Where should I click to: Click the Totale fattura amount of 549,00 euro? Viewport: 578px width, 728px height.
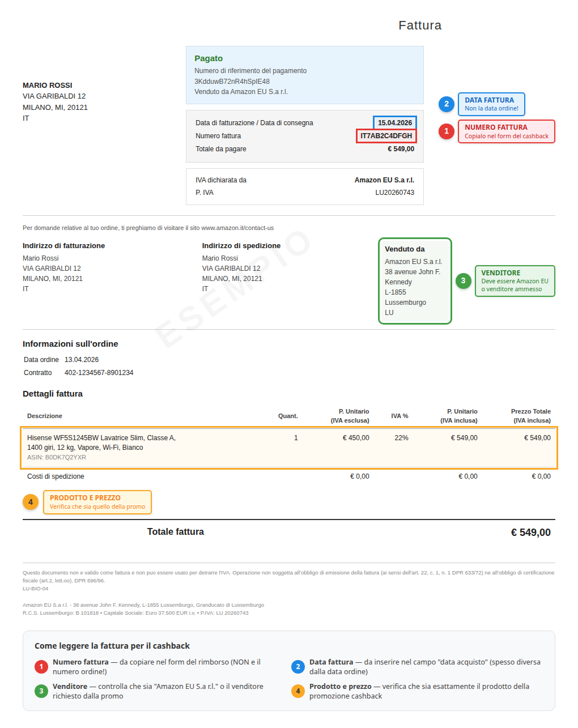529,531
